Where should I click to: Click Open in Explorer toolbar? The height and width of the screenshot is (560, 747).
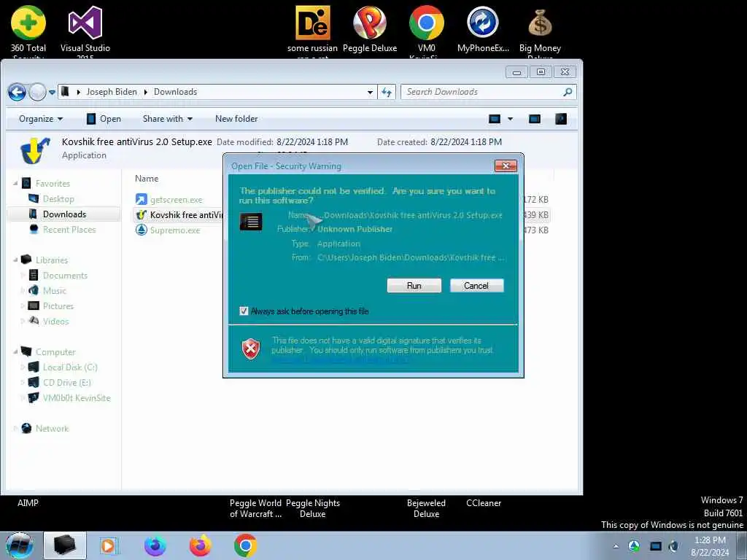pyautogui.click(x=104, y=119)
